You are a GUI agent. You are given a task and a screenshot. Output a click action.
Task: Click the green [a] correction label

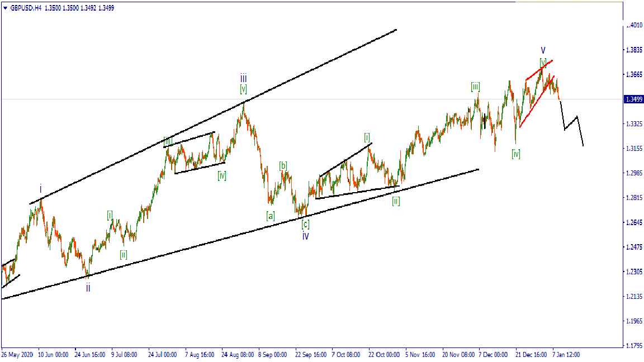[x=270, y=215]
